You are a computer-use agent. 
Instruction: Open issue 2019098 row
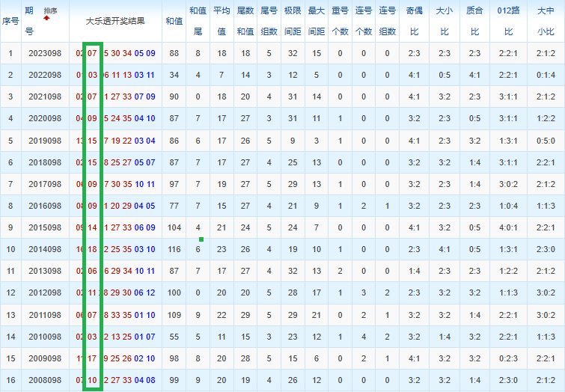283,141
